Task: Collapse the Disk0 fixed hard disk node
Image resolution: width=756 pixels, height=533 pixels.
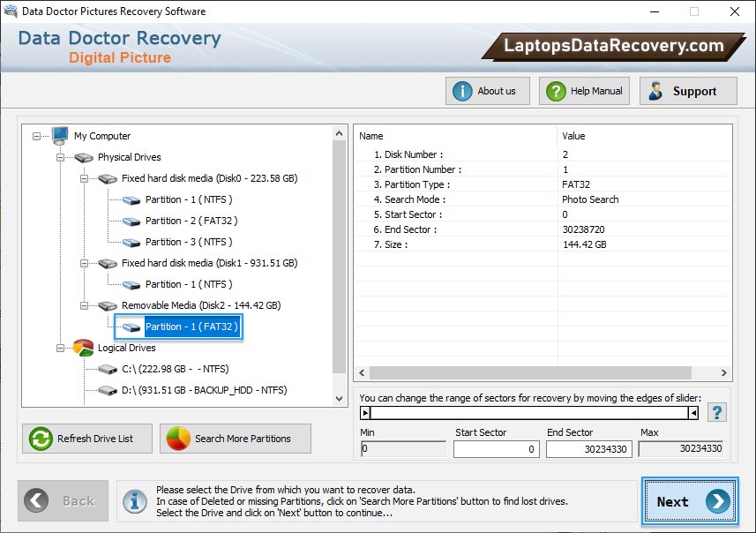Action: coord(84,178)
